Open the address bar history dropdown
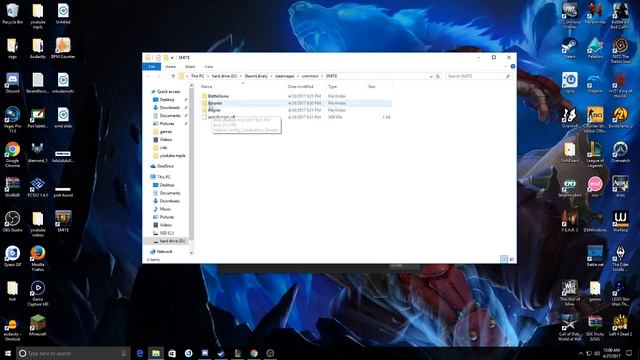The image size is (640, 360). [431, 76]
